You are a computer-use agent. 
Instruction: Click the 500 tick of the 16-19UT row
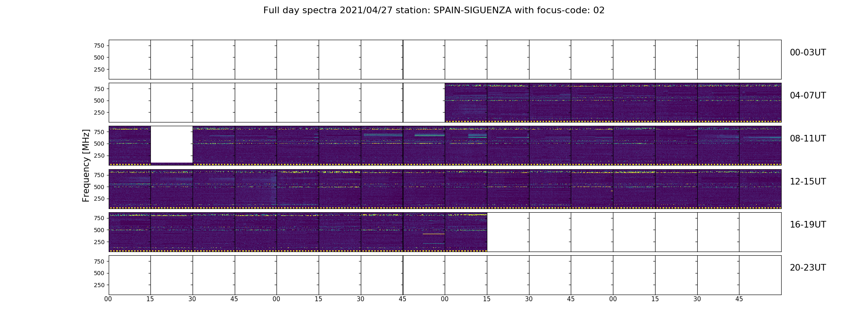point(99,230)
